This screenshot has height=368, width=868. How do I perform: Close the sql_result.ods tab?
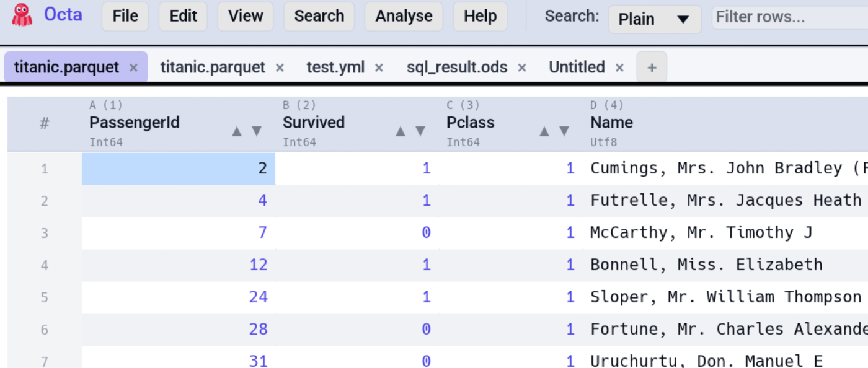522,68
